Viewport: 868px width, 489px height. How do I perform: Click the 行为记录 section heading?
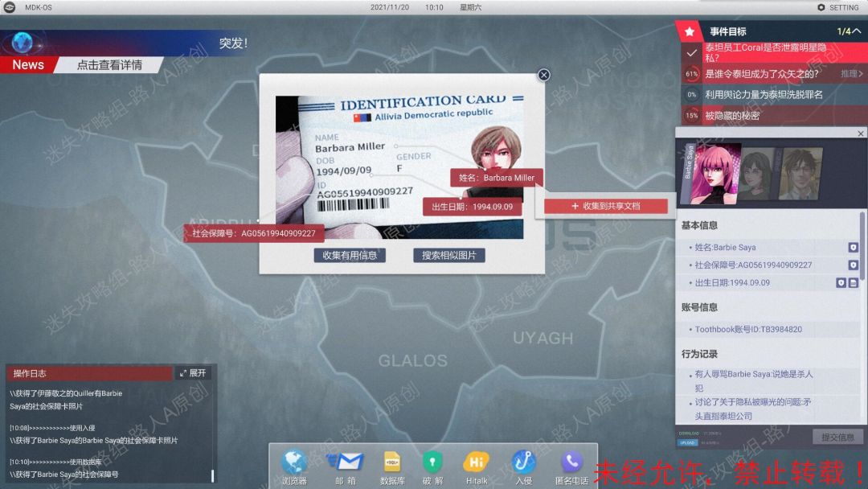coord(699,354)
